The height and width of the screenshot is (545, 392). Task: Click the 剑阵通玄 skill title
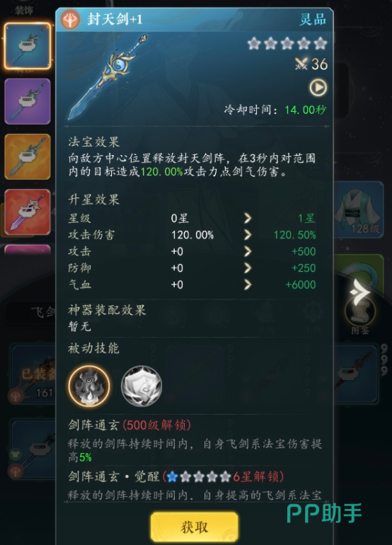click(x=94, y=425)
